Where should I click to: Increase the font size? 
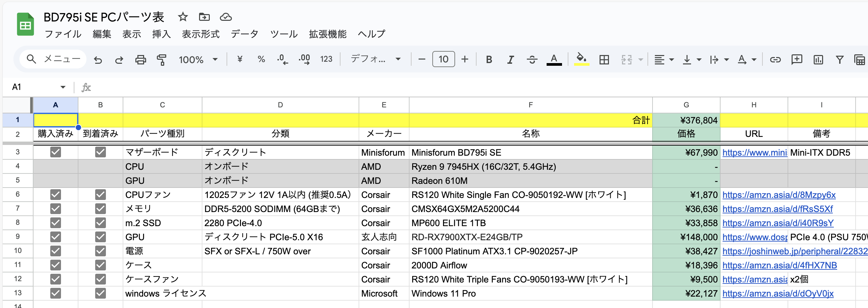pos(465,59)
